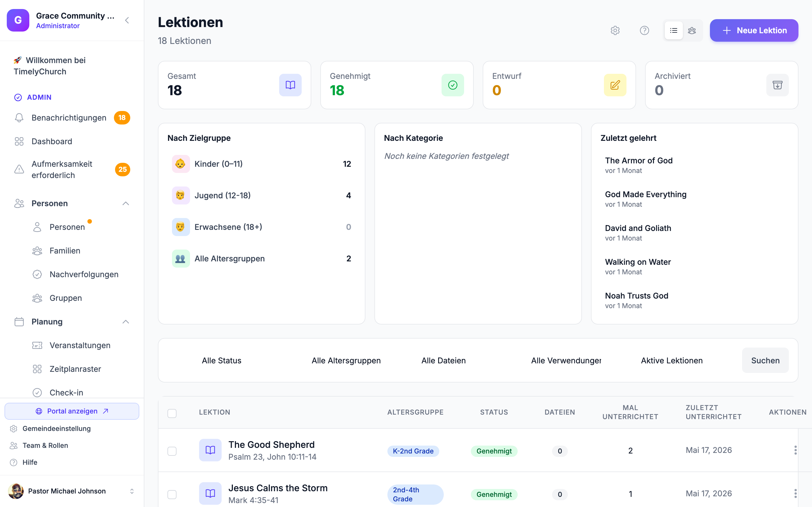Switch to group view icon
Viewport: 812px width, 507px height.
[x=692, y=30]
